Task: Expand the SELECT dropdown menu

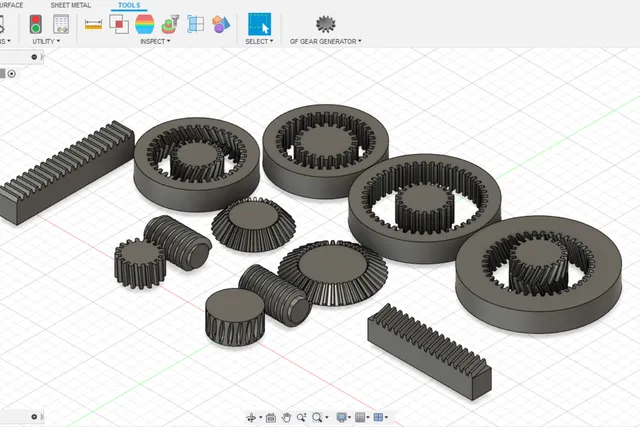Action: [x=259, y=41]
